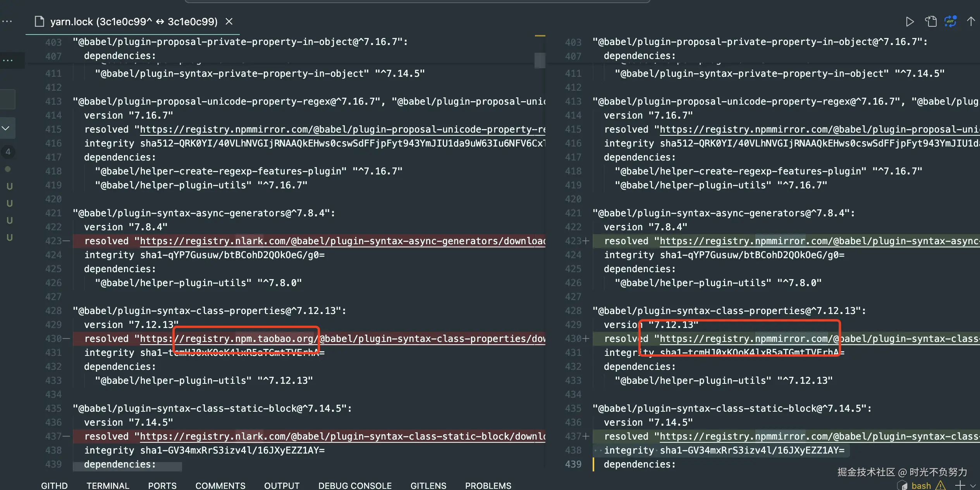Screen dimensions: 980x490
Task: Click the Open File icon in toolbar
Action: pos(930,22)
